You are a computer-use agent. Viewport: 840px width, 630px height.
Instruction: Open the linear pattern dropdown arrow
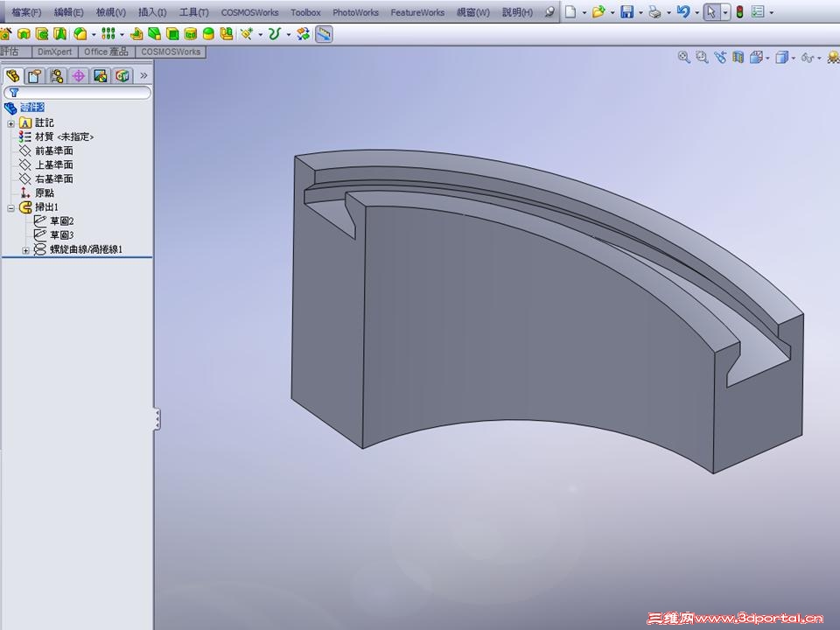click(122, 35)
